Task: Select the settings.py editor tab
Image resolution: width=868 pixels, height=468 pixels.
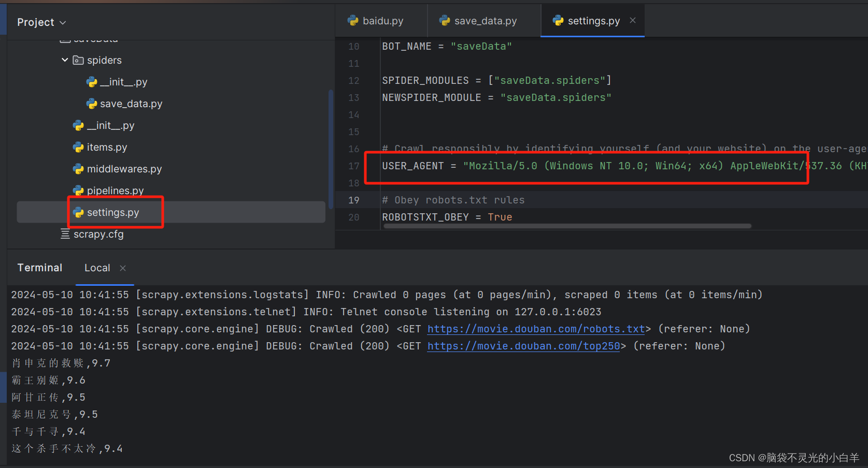Action: pos(593,21)
